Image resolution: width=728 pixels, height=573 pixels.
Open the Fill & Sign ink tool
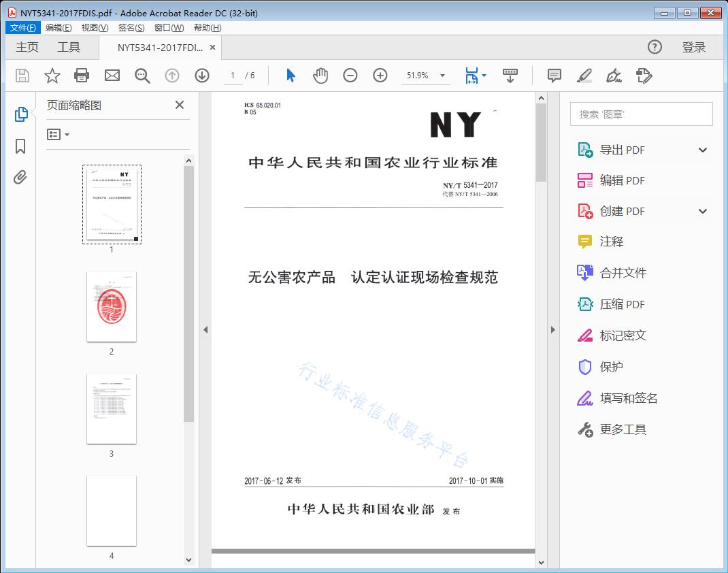pos(614,76)
